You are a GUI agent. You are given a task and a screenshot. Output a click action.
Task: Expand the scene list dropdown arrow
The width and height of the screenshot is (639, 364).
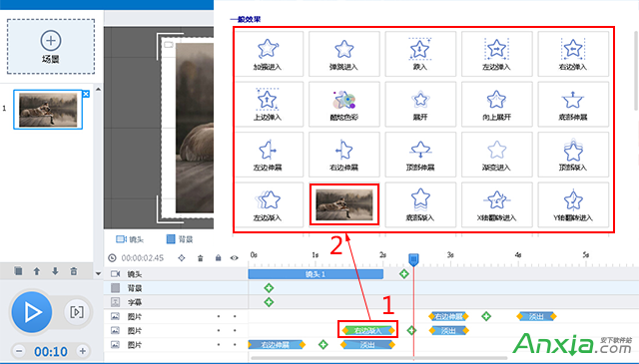(98, 273)
